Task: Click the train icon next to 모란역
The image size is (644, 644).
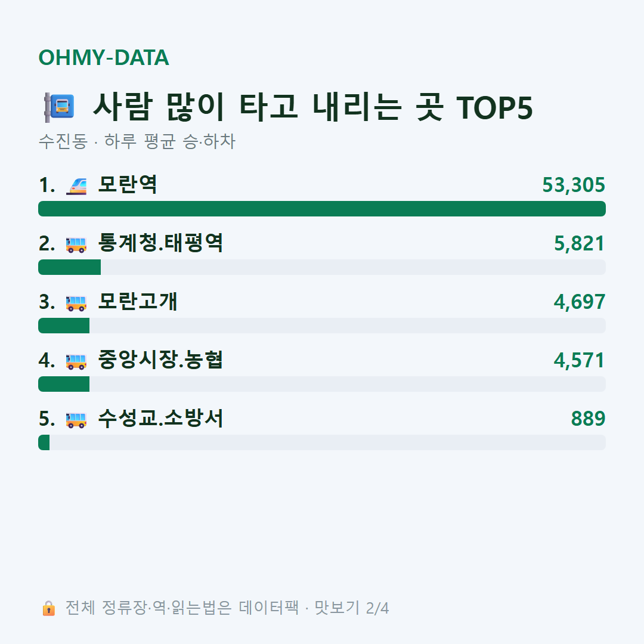Action: [76, 186]
